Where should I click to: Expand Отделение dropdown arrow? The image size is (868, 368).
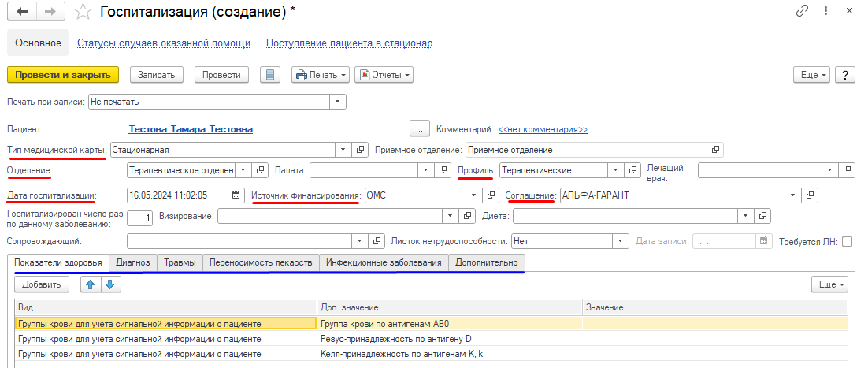coord(243,170)
